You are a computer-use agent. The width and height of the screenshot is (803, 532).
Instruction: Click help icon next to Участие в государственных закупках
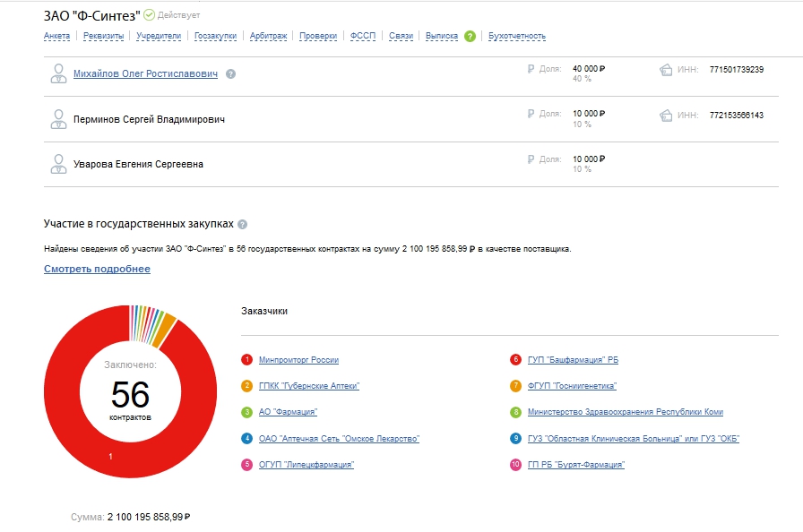pos(243,224)
